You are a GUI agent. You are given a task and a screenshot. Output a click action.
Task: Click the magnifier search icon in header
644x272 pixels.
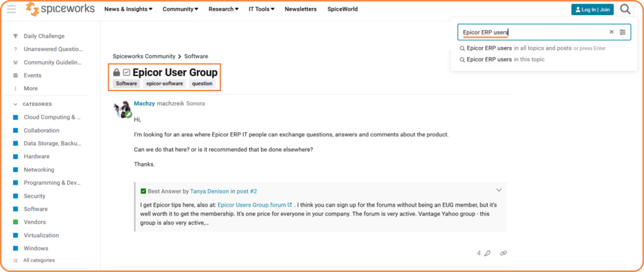click(625, 9)
